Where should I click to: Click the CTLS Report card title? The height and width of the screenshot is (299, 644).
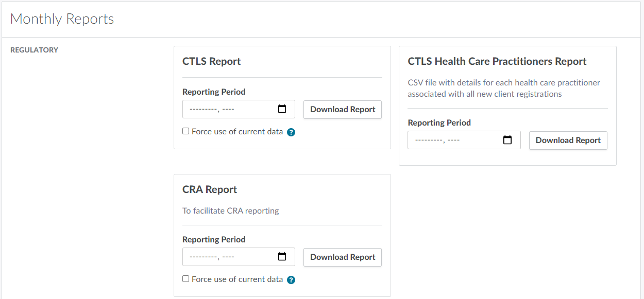tap(212, 61)
